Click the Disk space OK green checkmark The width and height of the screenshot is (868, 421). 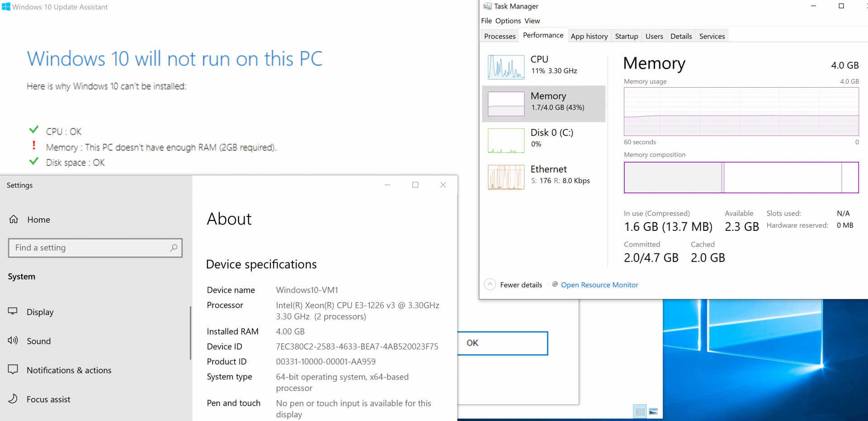pos(34,161)
